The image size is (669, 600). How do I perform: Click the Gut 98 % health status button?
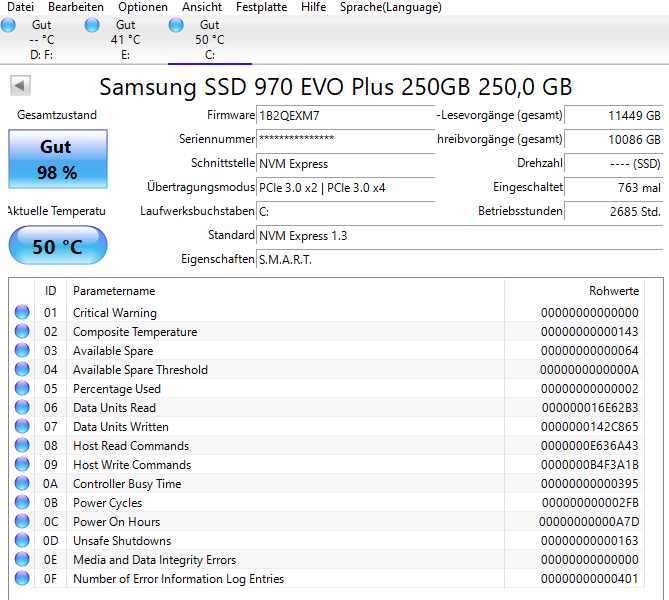(x=58, y=159)
